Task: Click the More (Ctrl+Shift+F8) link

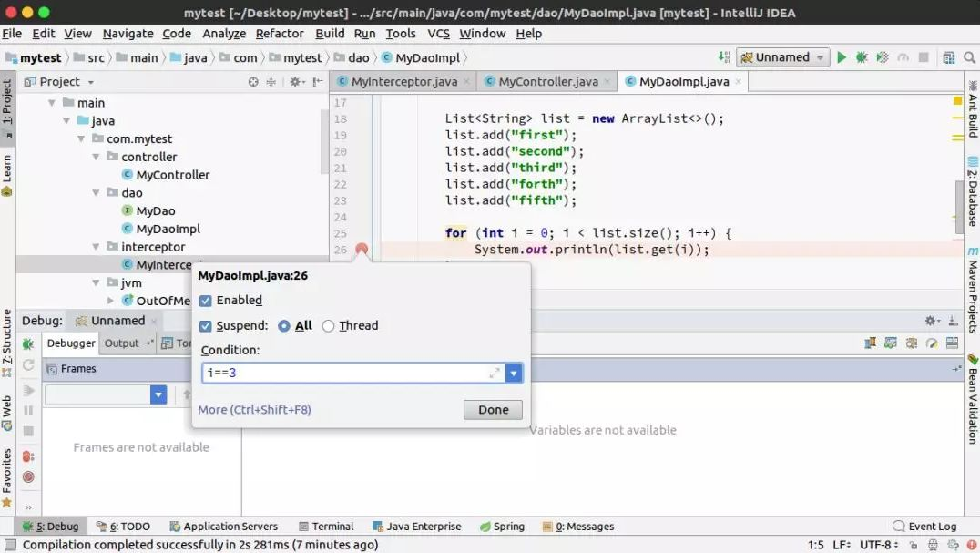Action: click(254, 410)
